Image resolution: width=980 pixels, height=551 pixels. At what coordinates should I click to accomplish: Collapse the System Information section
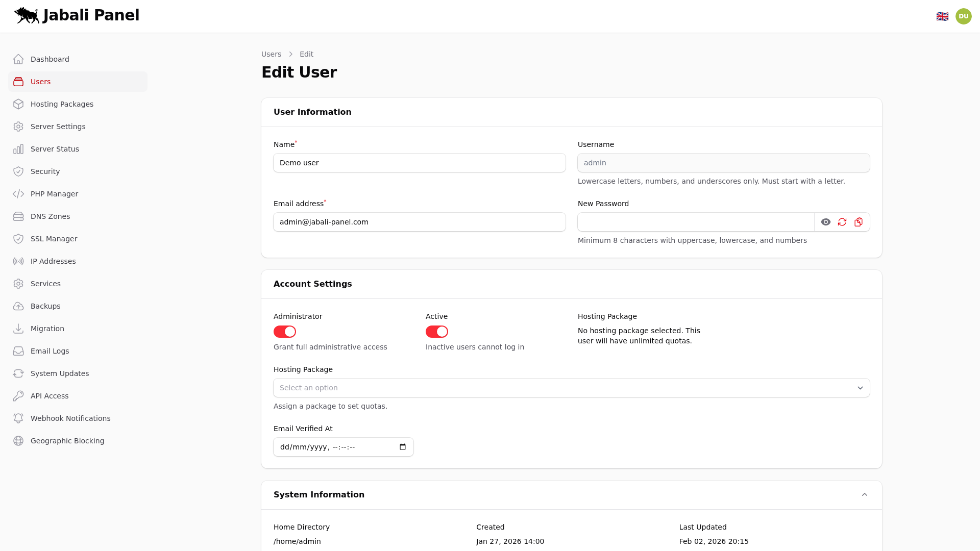coord(865,495)
